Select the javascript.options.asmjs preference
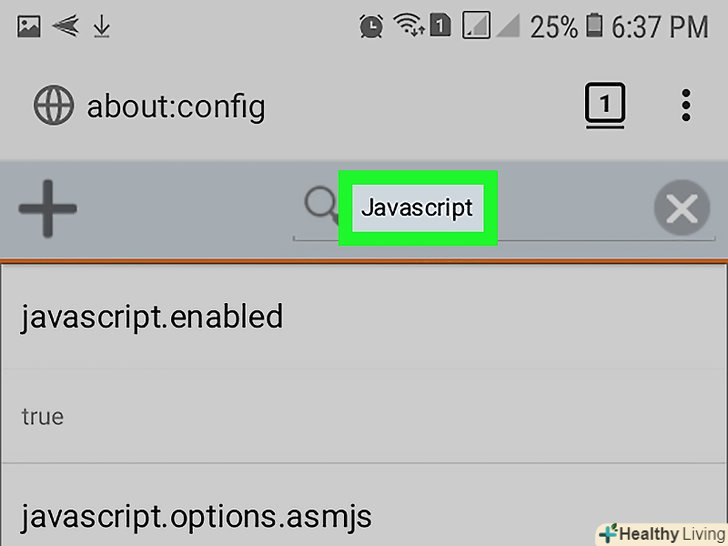Image resolution: width=728 pixels, height=546 pixels. pyautogui.click(x=196, y=516)
